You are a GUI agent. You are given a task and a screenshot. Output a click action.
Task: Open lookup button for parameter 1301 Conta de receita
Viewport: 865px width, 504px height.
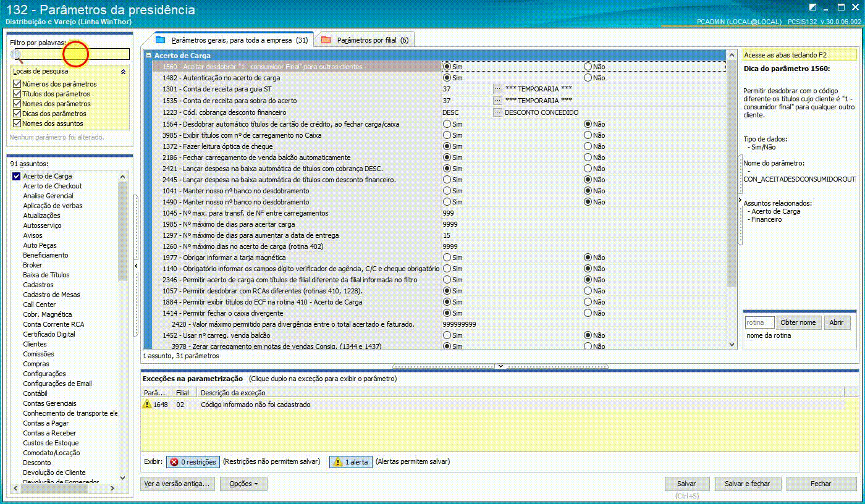pos(497,89)
